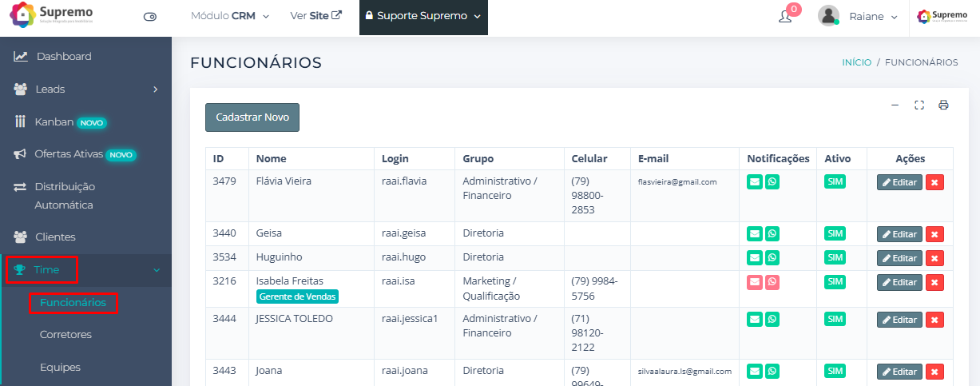Expand the Leads sidebar submenu
980x386 pixels.
click(85, 90)
